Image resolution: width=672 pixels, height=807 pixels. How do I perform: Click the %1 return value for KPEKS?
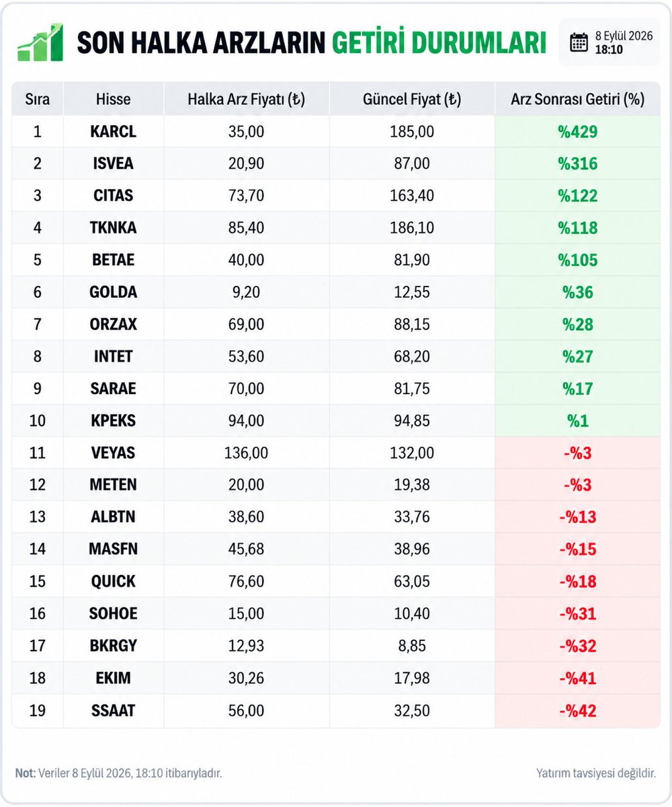578,421
